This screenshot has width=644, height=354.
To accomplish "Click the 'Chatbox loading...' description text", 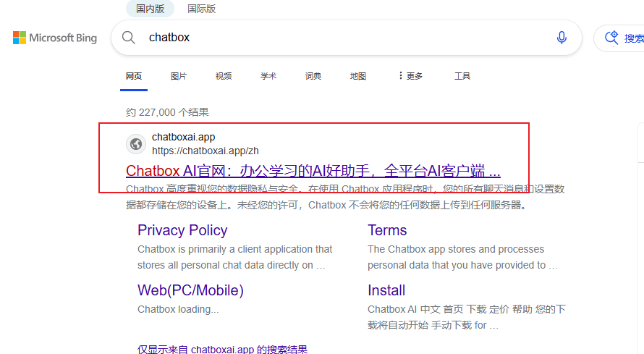I will point(178,309).
